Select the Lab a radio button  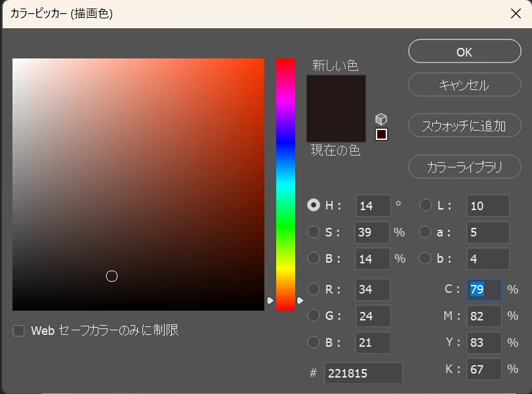click(x=425, y=232)
